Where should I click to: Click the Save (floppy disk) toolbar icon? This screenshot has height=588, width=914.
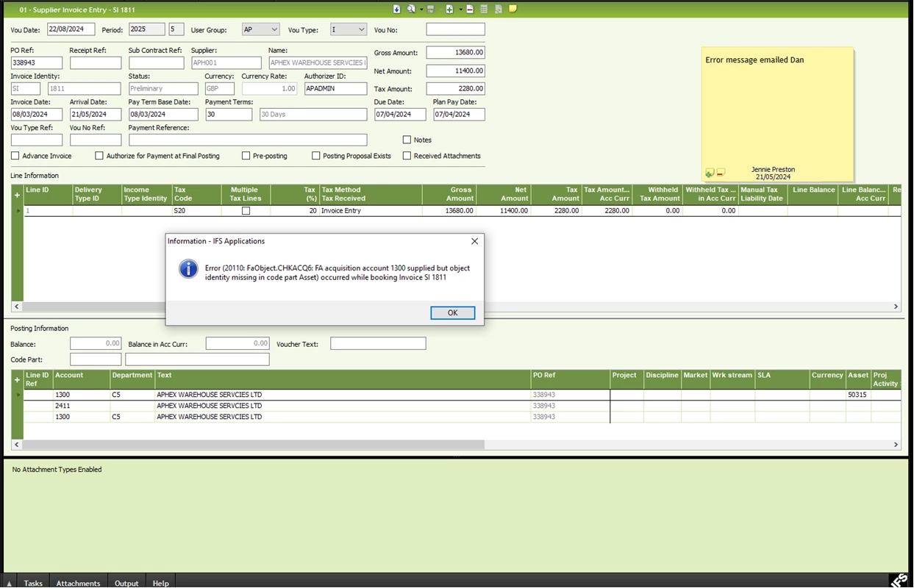(x=431, y=9)
